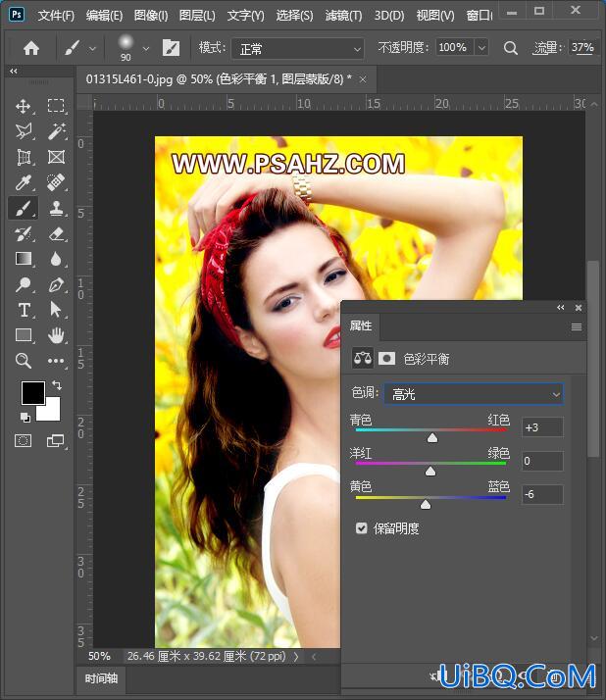Show the layer mask properties view
This screenshot has width=606, height=700.
(x=386, y=358)
